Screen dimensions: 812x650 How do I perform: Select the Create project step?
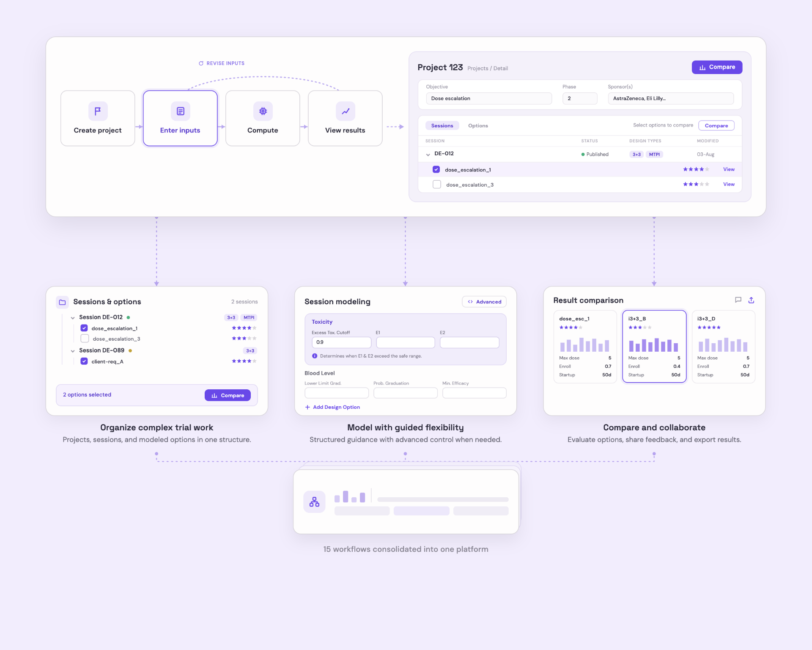pyautogui.click(x=98, y=118)
